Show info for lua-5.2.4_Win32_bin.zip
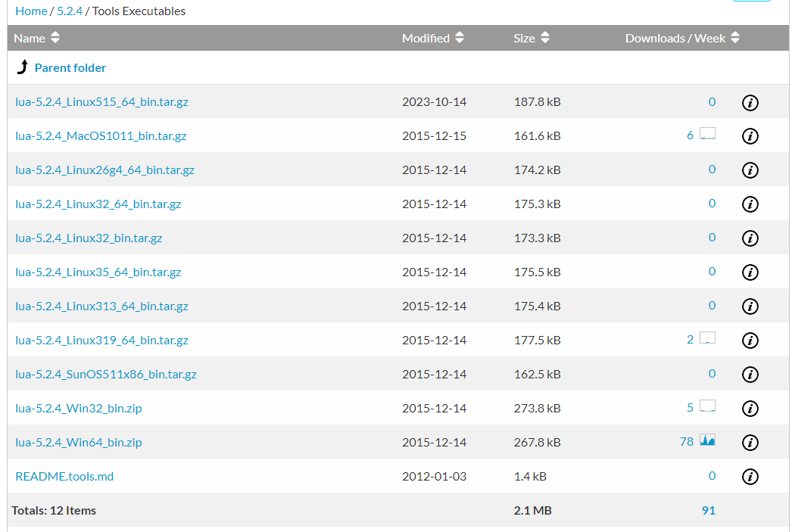 click(x=750, y=409)
